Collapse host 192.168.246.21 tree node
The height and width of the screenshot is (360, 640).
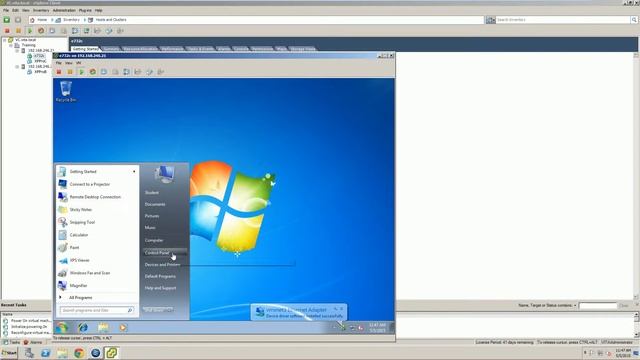tap(17, 51)
